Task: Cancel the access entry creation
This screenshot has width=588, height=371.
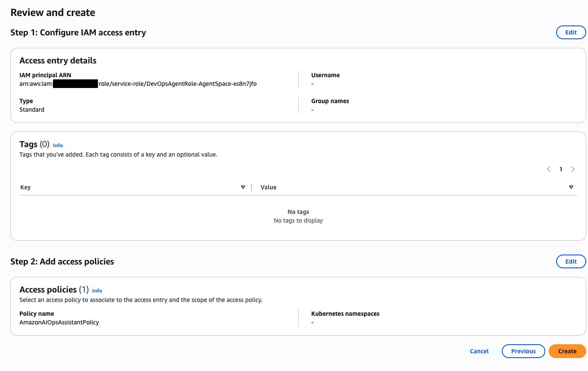Action: click(x=479, y=351)
